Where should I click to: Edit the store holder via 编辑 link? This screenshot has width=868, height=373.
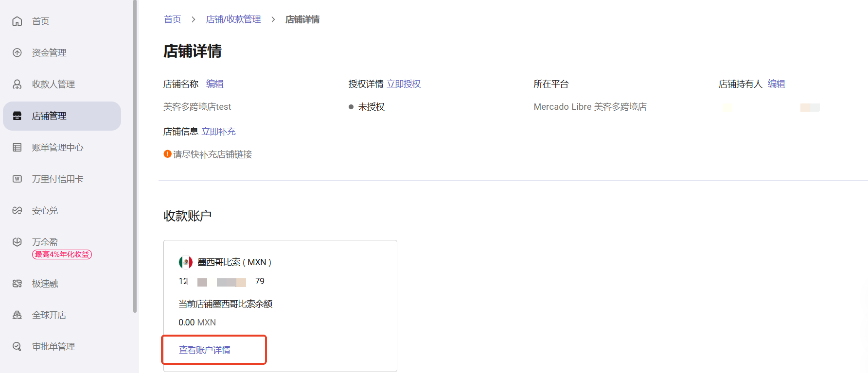[776, 84]
